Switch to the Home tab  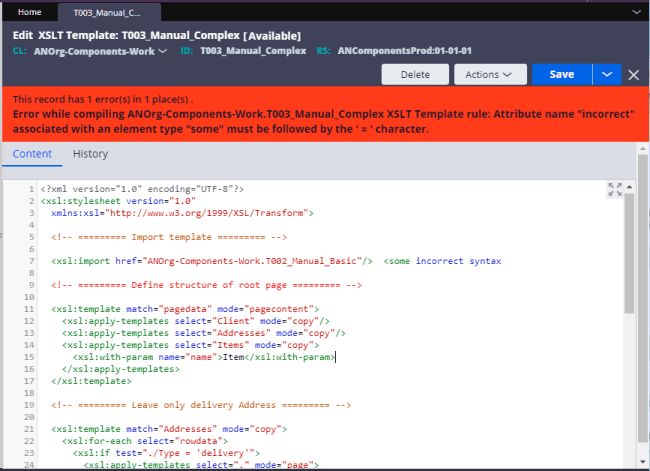pos(29,12)
